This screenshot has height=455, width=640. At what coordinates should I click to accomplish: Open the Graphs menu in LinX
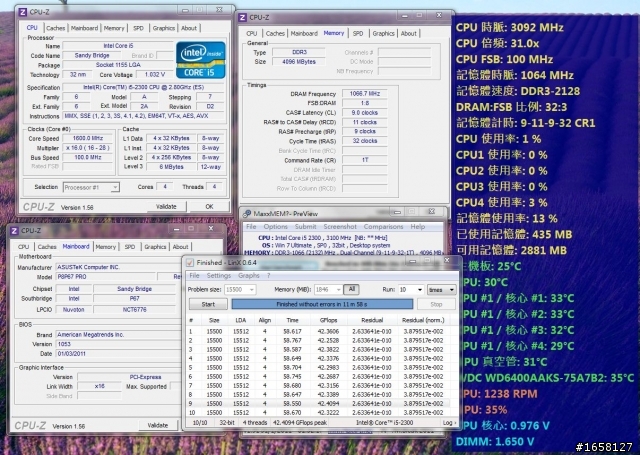[249, 275]
